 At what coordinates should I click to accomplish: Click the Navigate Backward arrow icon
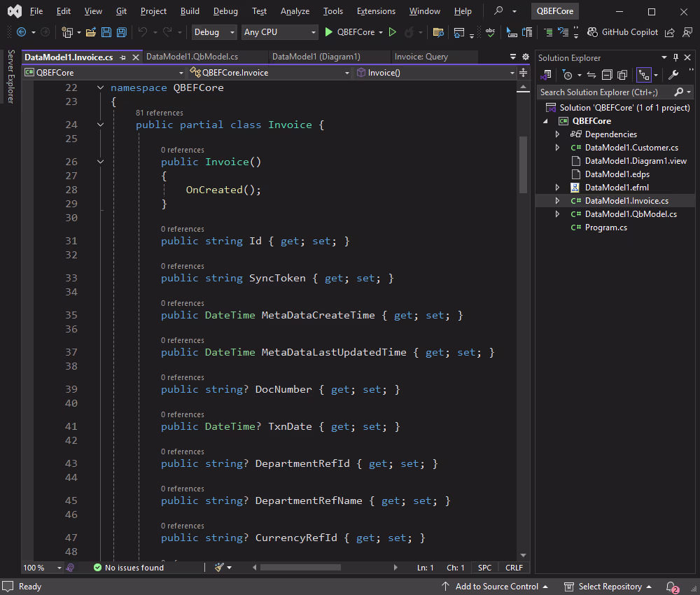point(21,32)
